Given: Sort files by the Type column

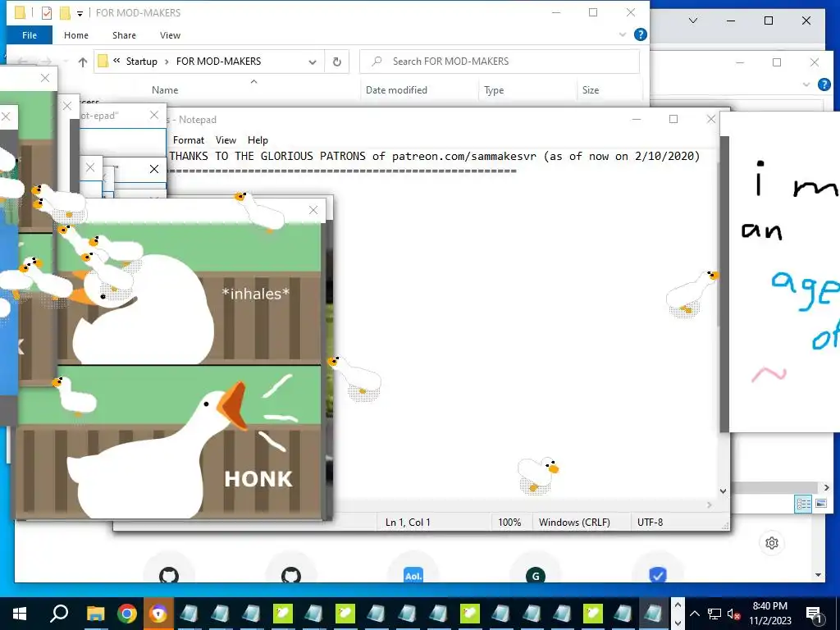Looking at the screenshot, I should click(494, 90).
